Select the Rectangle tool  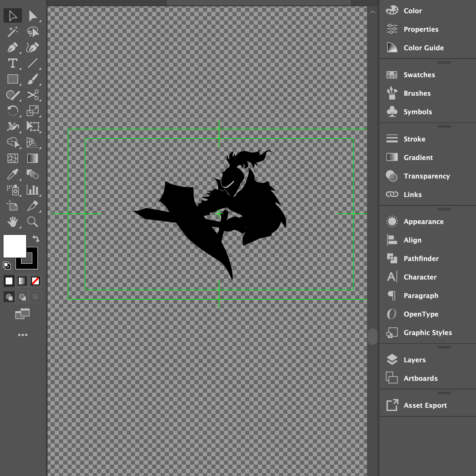[12, 79]
